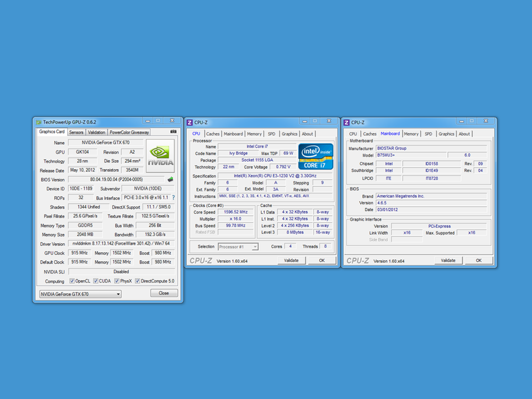This screenshot has height=399, width=532.
Task: Click the BIOS Date value 03/01/2012
Action: pos(431,210)
